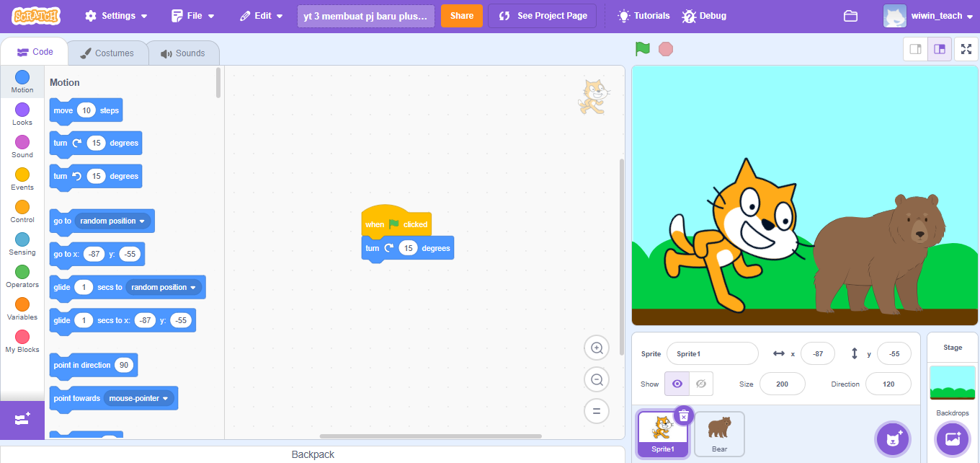Click the green flag to run project
The height and width of the screenshot is (463, 980).
642,49
